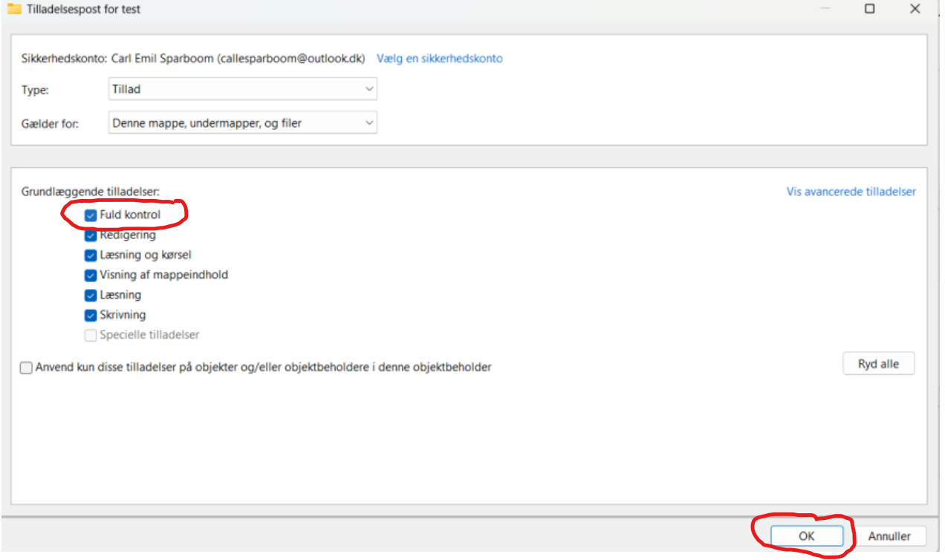Uncheck the Fuld kontrol checkbox

coord(91,215)
